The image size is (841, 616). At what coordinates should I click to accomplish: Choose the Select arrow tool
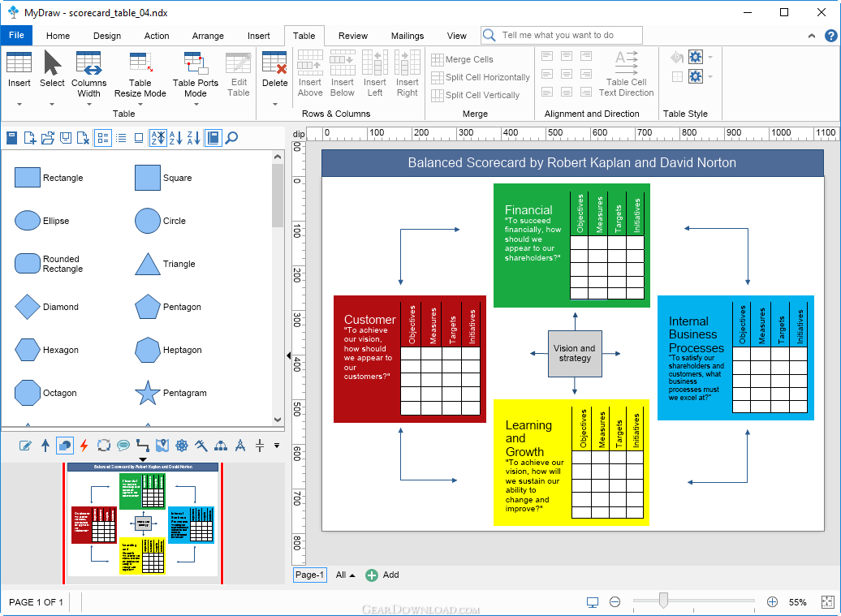(x=52, y=62)
